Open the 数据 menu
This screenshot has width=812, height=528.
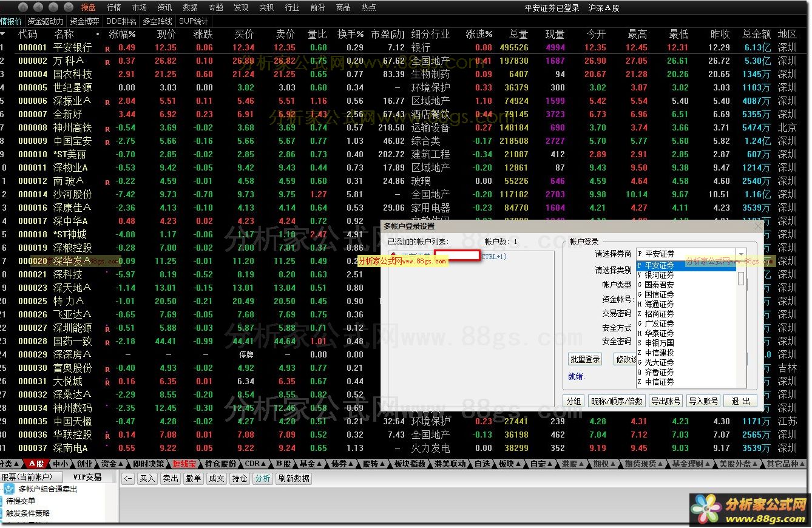(190, 7)
